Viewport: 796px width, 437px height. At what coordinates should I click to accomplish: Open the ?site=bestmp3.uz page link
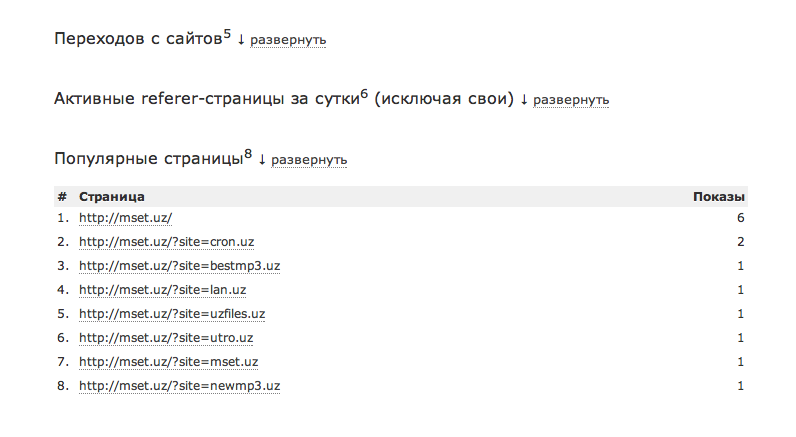pyautogui.click(x=179, y=265)
